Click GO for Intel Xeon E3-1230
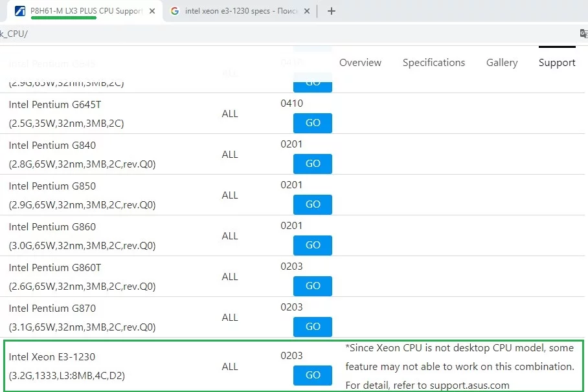588x392 pixels. pos(312,375)
